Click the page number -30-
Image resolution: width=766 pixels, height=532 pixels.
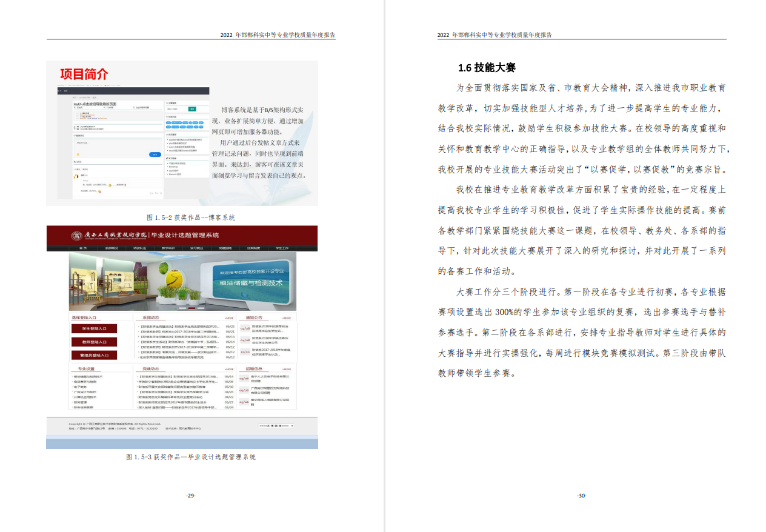pyautogui.click(x=581, y=496)
